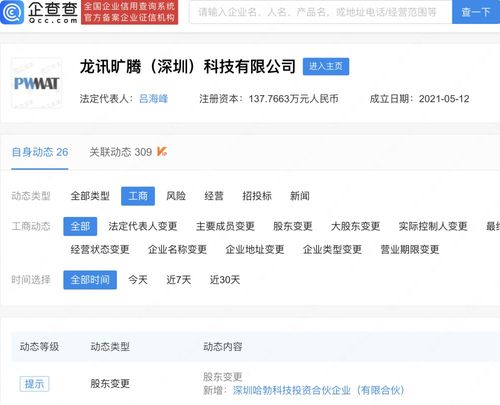
Task: Click 股东变更 cell in the 提示 row
Action: pyautogui.click(x=110, y=384)
